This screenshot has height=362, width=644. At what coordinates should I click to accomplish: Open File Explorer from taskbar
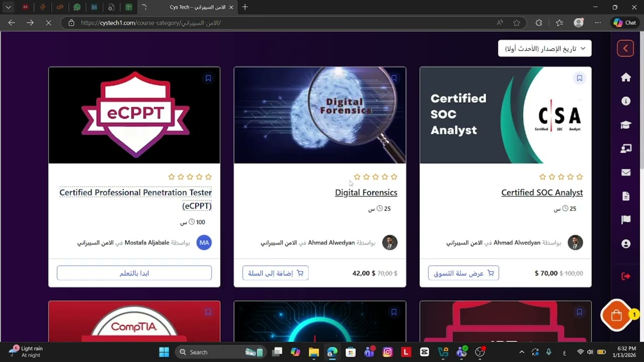(313, 352)
